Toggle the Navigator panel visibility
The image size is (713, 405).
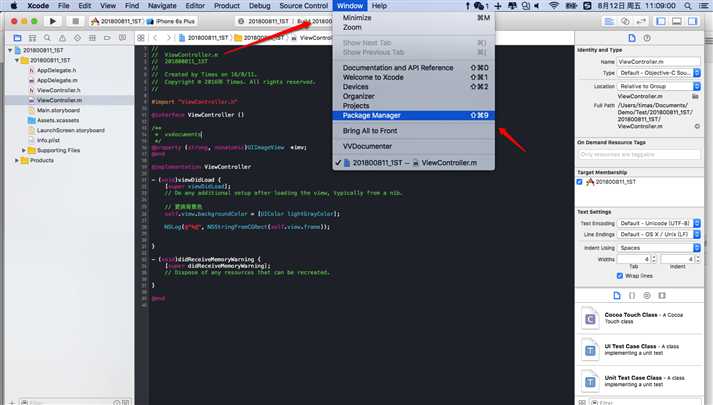(661, 21)
